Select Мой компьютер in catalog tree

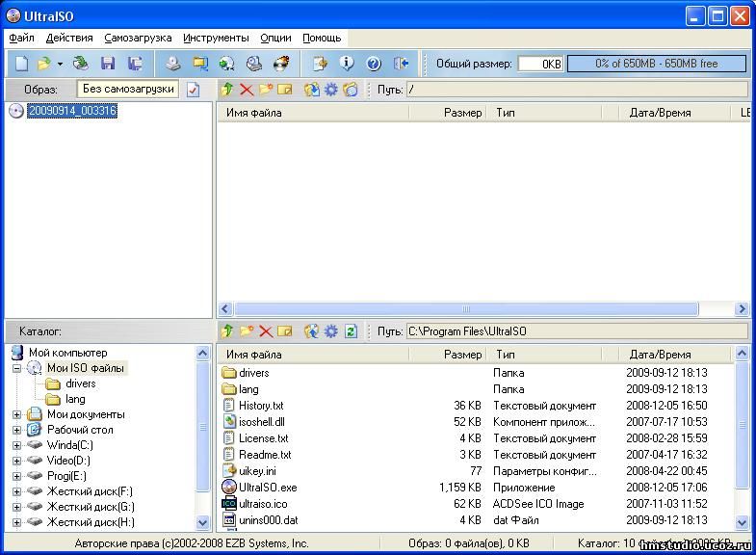(x=68, y=353)
